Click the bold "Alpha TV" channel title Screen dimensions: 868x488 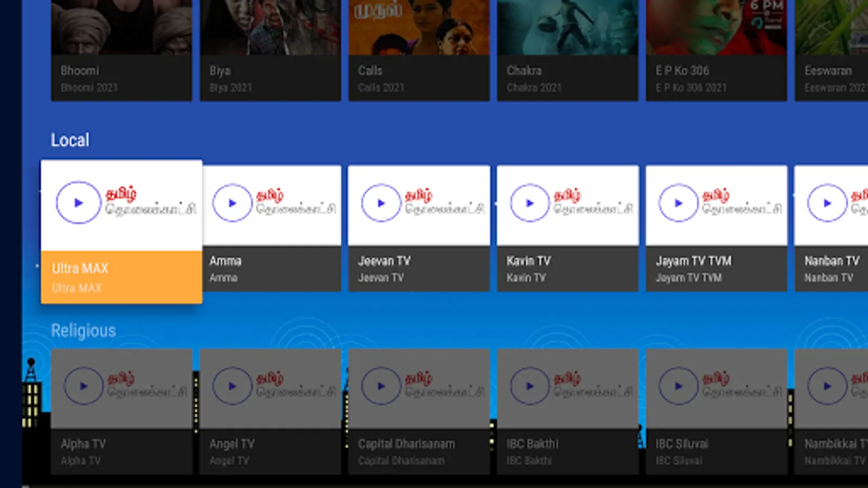[x=83, y=444]
